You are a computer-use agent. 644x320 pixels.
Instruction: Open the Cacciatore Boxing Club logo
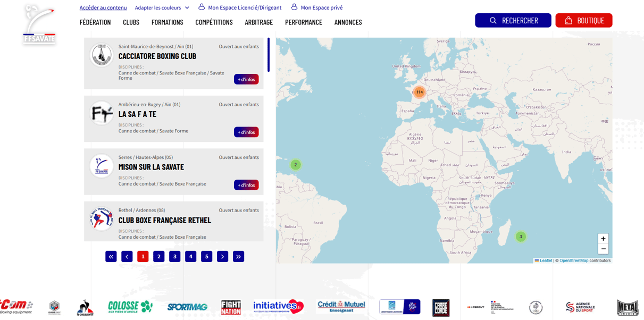click(x=101, y=55)
